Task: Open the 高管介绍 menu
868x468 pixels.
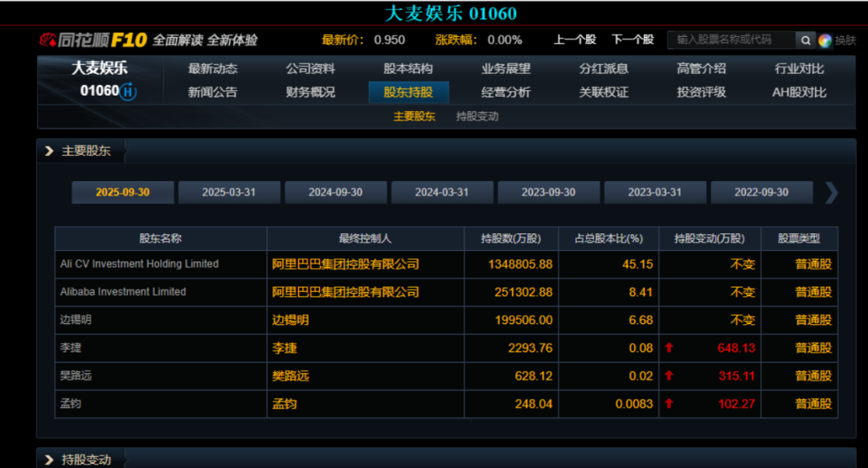Action: 702,68
